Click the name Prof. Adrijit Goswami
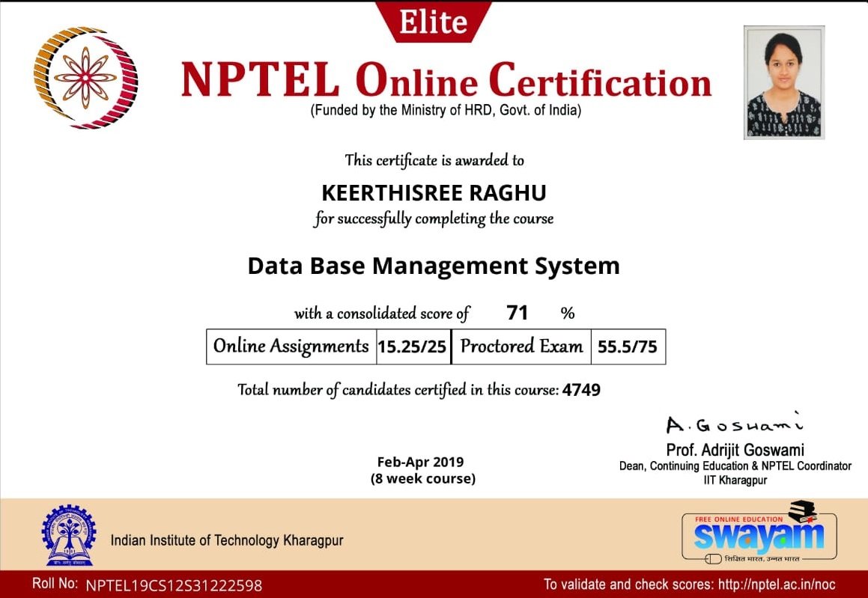The height and width of the screenshot is (598, 868). click(735, 450)
